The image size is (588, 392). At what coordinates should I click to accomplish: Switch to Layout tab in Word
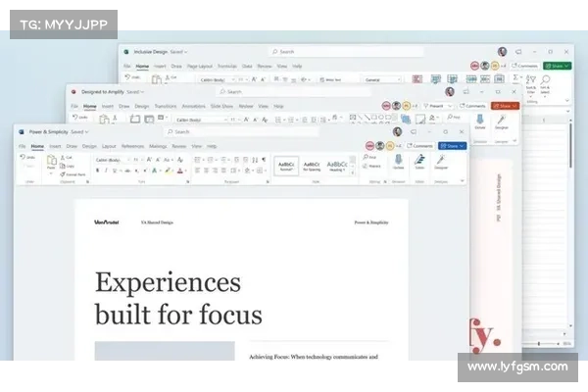[109, 146]
